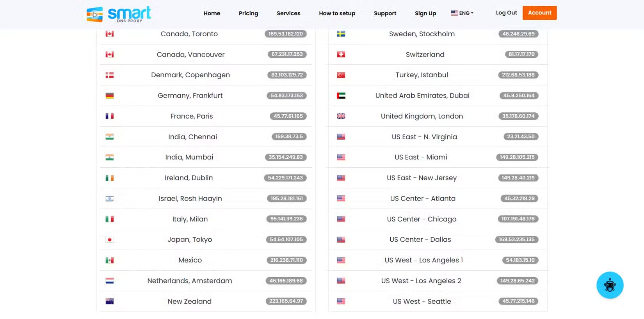This screenshot has height=319, width=644.
Task: Click the United Kingdom flag icon
Action: (341, 116)
